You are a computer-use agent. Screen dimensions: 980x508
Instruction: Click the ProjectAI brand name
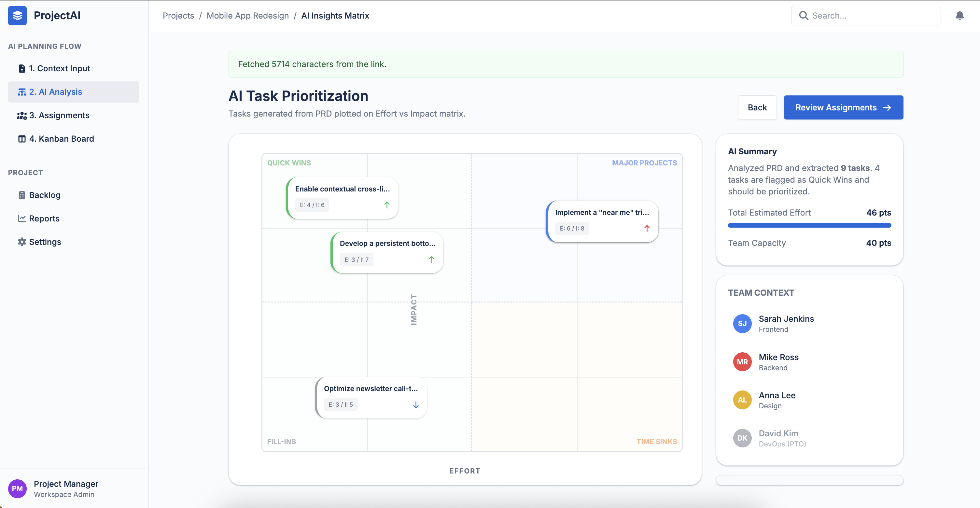coord(57,16)
